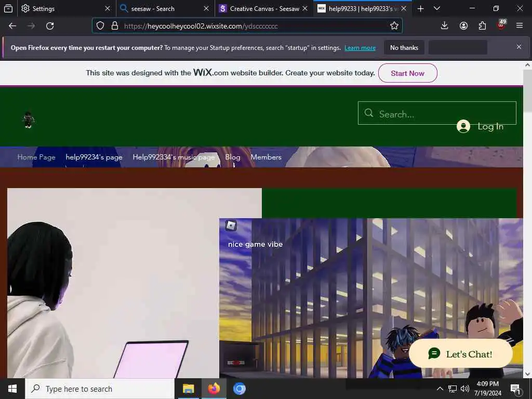Open a new tab with the plus icon
This screenshot has height=399, width=532.
tap(420, 9)
